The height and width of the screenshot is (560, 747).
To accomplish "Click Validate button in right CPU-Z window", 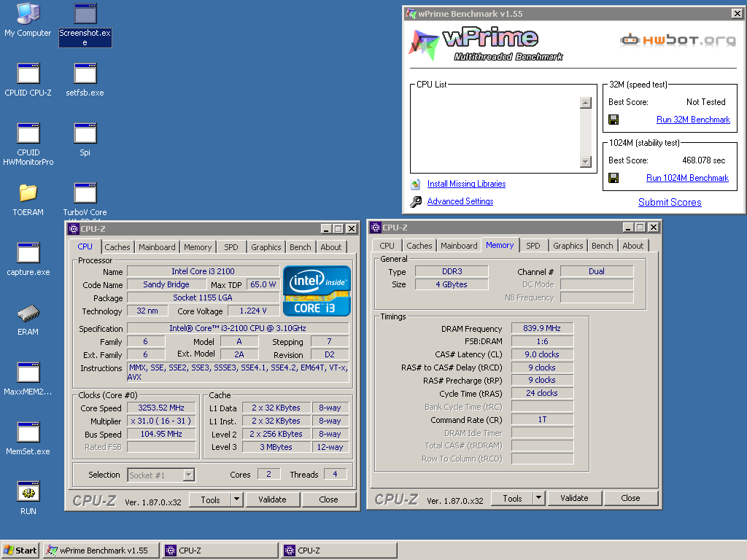I will (x=574, y=498).
